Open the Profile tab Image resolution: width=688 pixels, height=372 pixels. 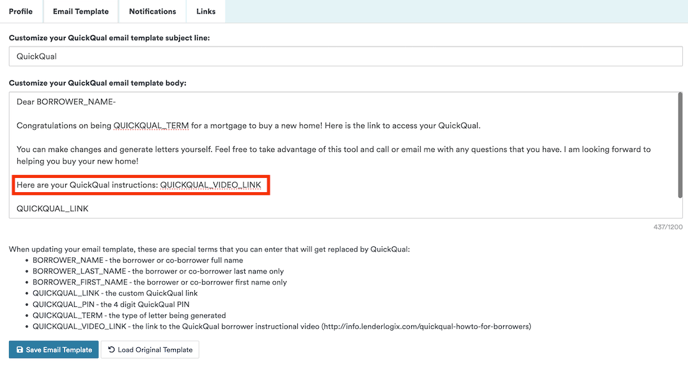[21, 11]
